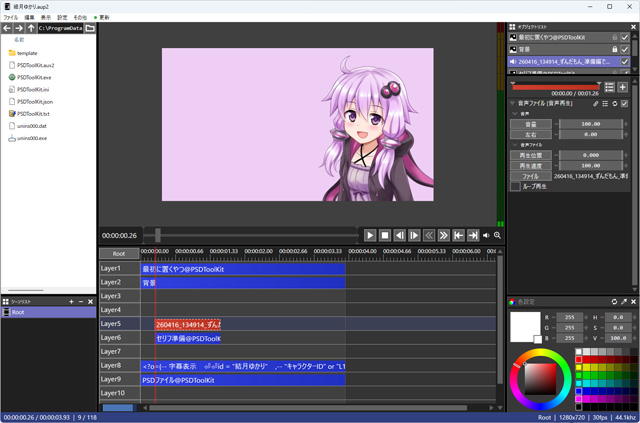Open the folder picker next to path

[90, 28]
